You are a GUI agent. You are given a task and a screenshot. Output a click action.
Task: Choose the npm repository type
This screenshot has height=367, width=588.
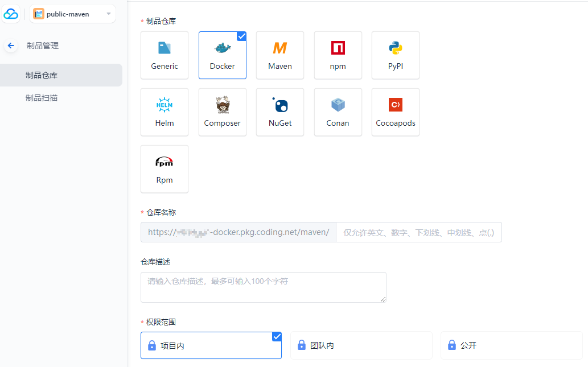click(x=338, y=56)
